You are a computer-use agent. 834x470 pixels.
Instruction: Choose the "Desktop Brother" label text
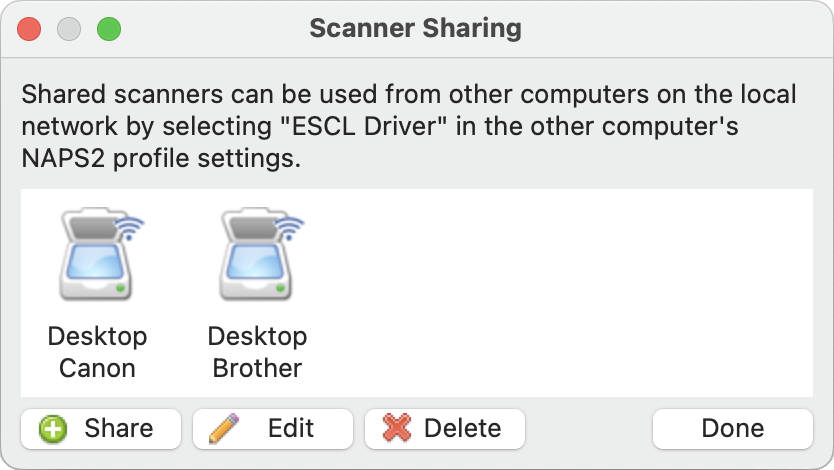click(257, 352)
